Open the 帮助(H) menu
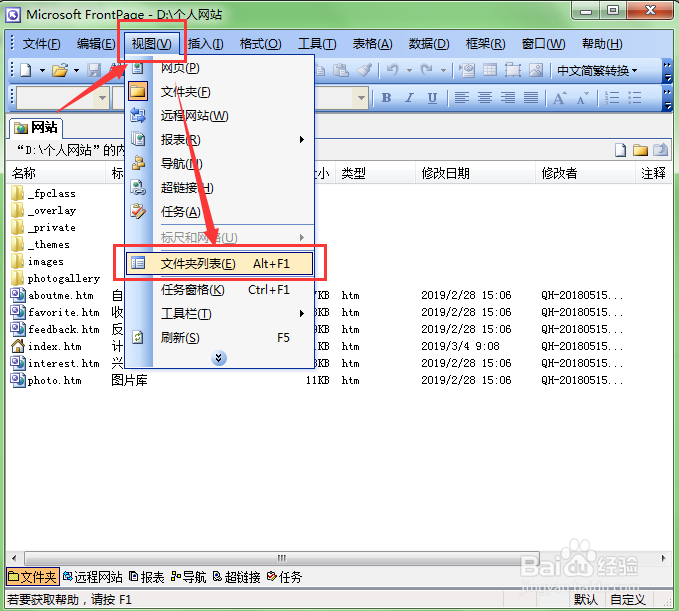Viewport: 679px width, 611px height. [602, 44]
